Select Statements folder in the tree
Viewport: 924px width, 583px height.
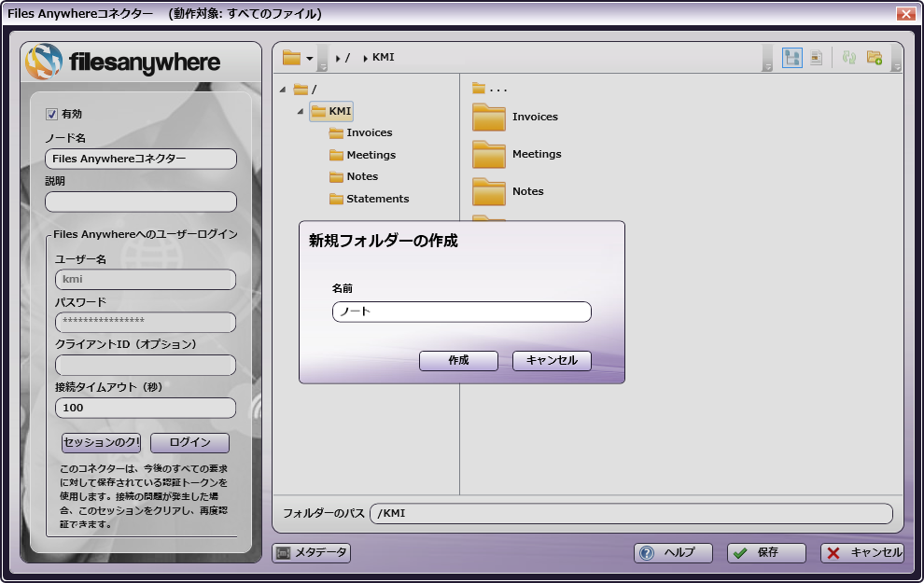(369, 199)
